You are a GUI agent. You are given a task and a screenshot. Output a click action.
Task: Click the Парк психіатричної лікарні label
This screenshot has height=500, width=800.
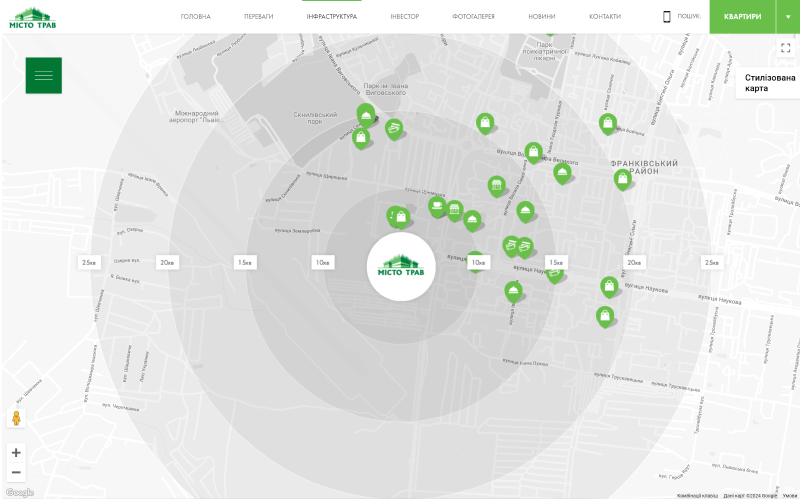(x=544, y=52)
